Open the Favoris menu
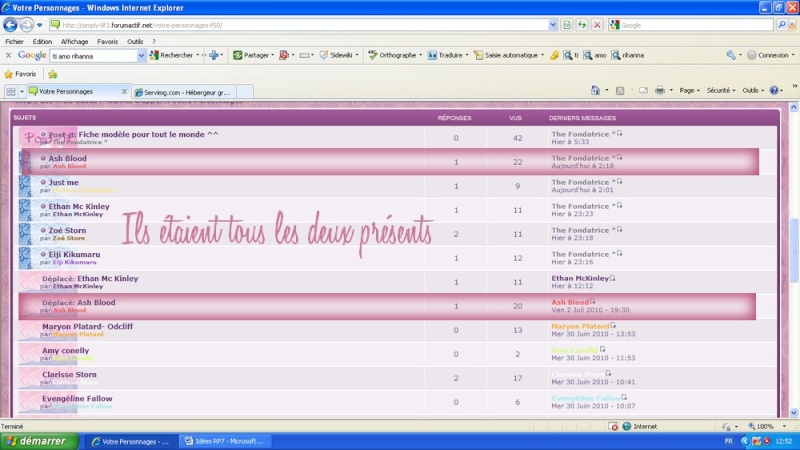This screenshot has height=450, width=800. pos(107,41)
